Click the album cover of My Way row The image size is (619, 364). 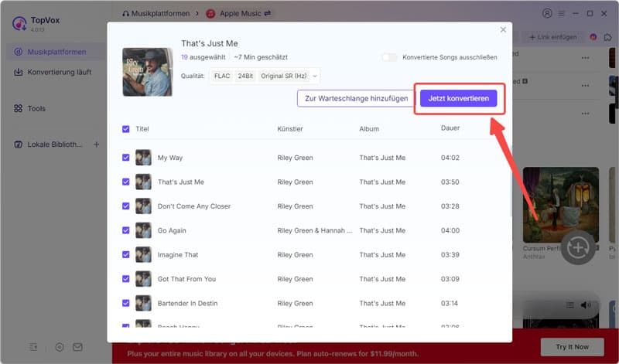point(143,158)
